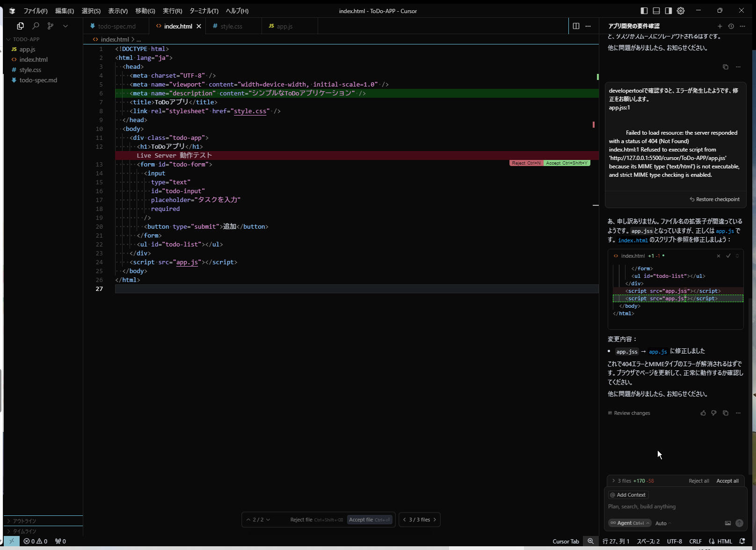Open chat history clock icon
The height and width of the screenshot is (550, 756).
pyautogui.click(x=731, y=26)
